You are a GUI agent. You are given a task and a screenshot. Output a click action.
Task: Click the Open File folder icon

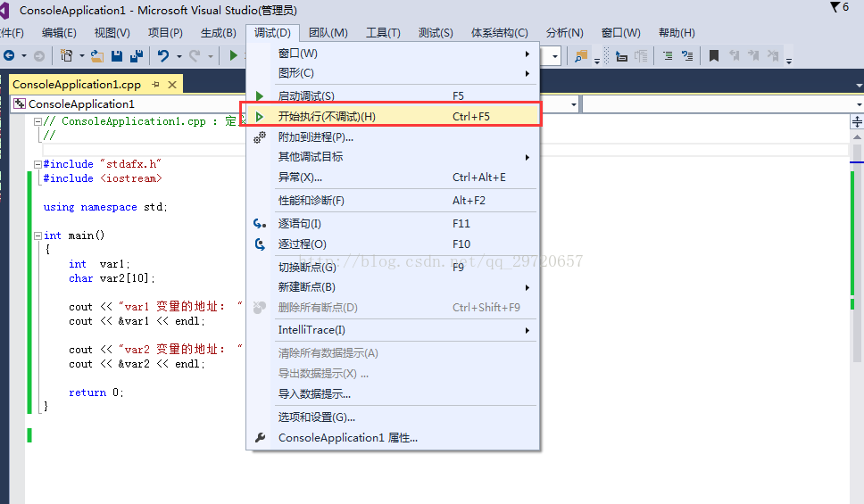click(97, 55)
